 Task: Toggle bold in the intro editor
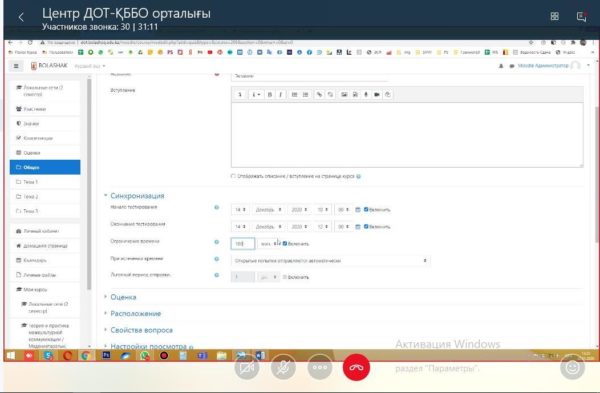tap(269, 95)
